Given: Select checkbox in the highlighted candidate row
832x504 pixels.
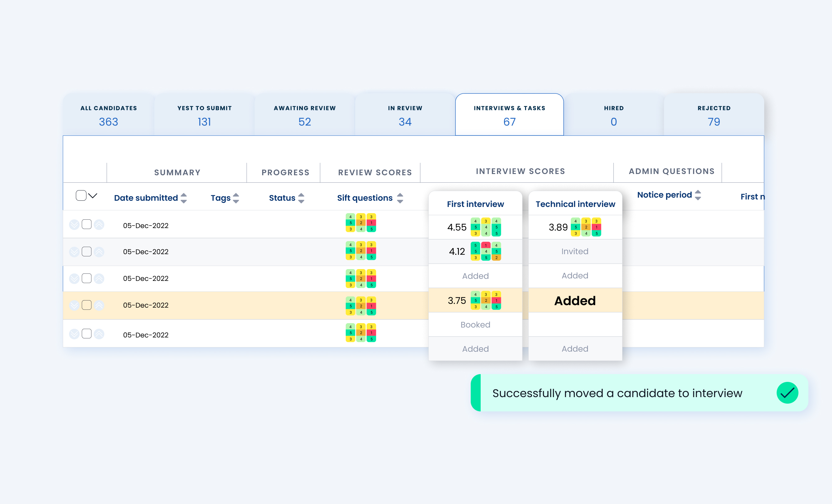Looking at the screenshot, I should [86, 305].
